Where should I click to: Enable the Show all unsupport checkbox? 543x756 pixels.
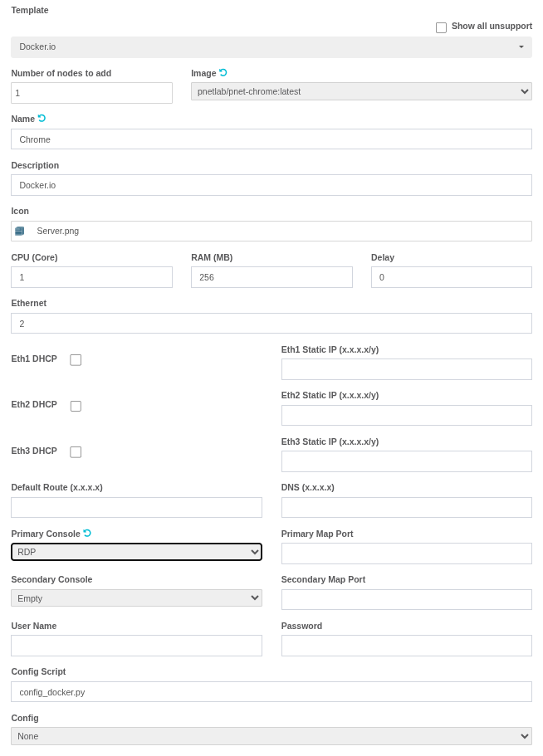[x=441, y=27]
